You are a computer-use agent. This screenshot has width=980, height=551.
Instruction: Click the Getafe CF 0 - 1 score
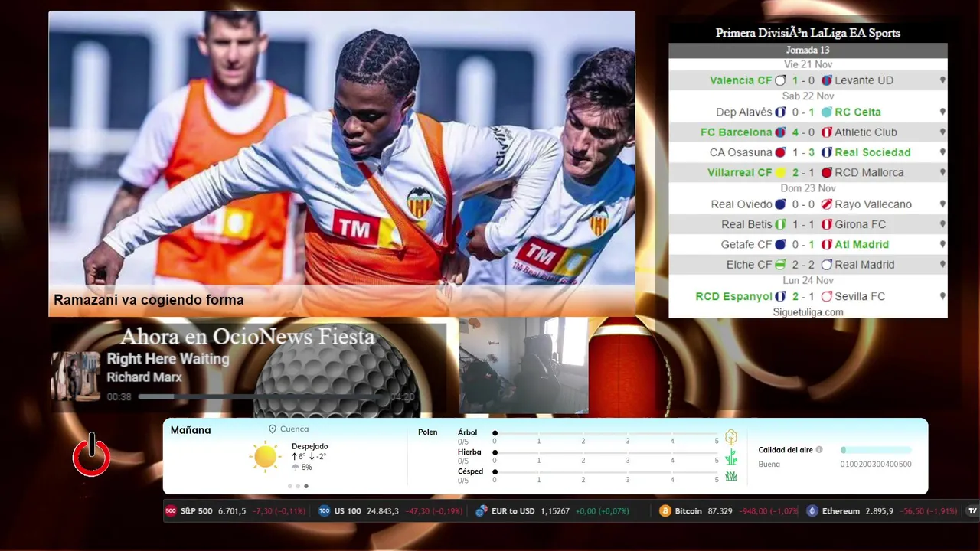(804, 245)
